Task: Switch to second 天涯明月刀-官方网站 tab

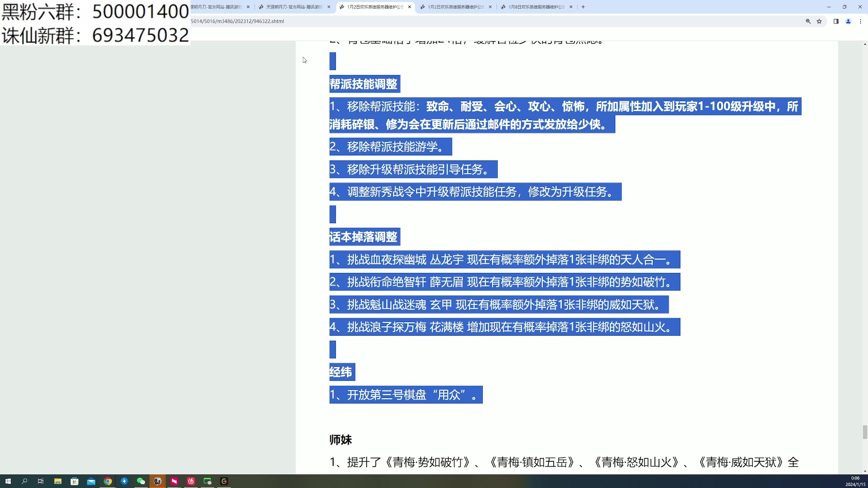Action: click(294, 7)
